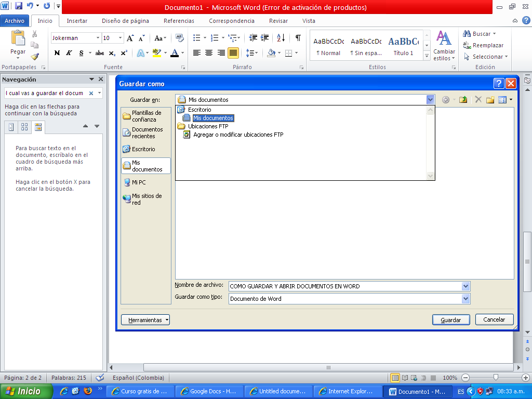Switch to the Revisar tab
The height and width of the screenshot is (399, 532).
click(278, 21)
